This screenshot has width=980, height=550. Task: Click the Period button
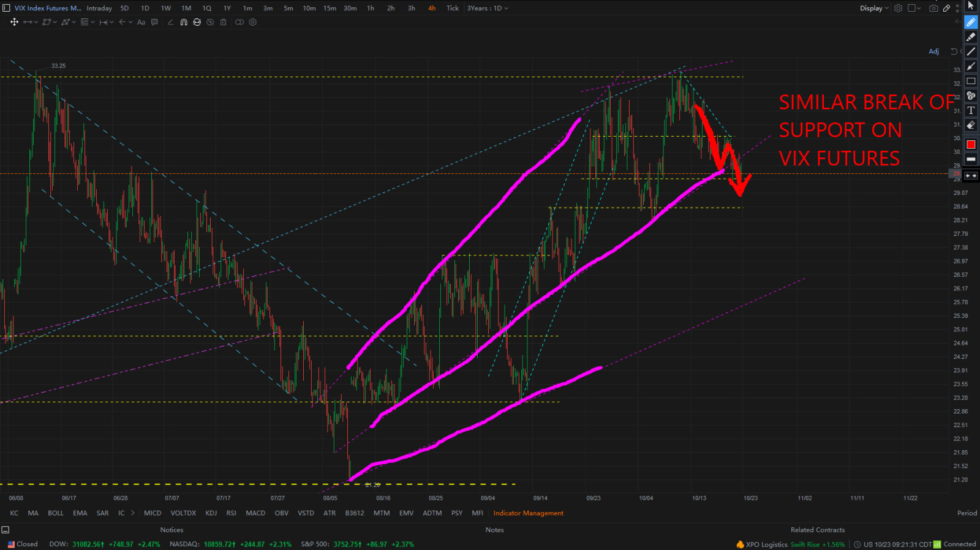click(x=967, y=513)
